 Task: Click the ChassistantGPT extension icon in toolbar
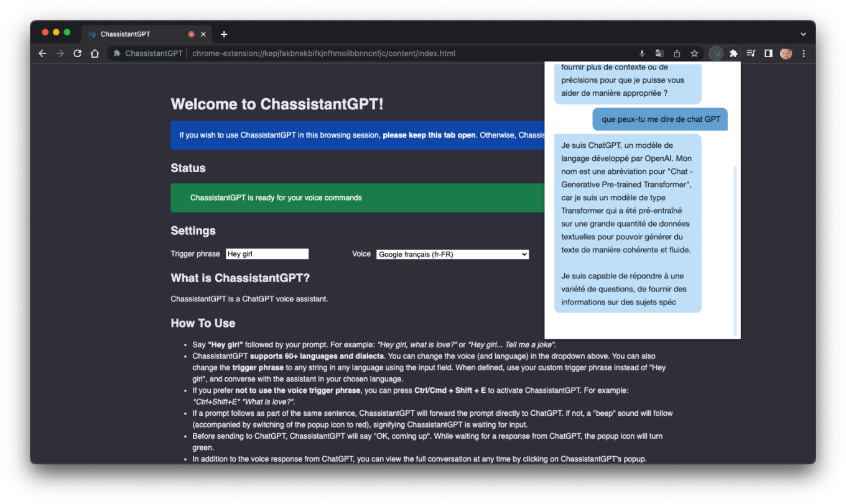717,53
